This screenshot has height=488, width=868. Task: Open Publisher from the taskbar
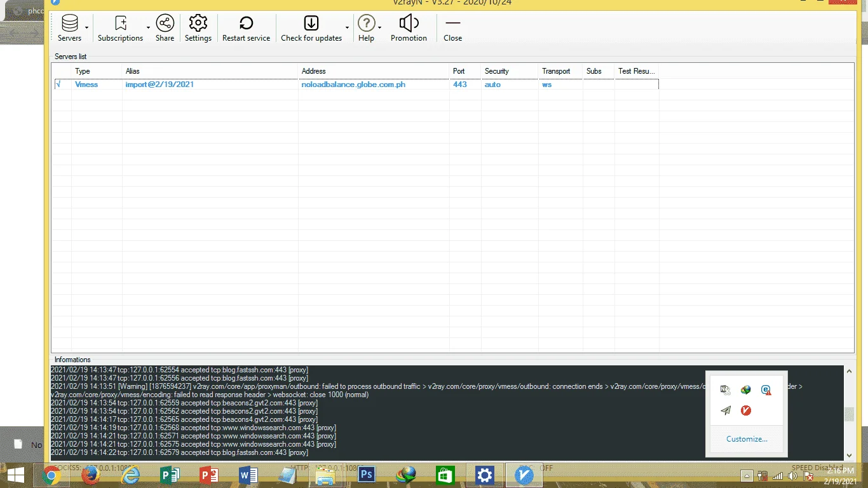coord(170,475)
